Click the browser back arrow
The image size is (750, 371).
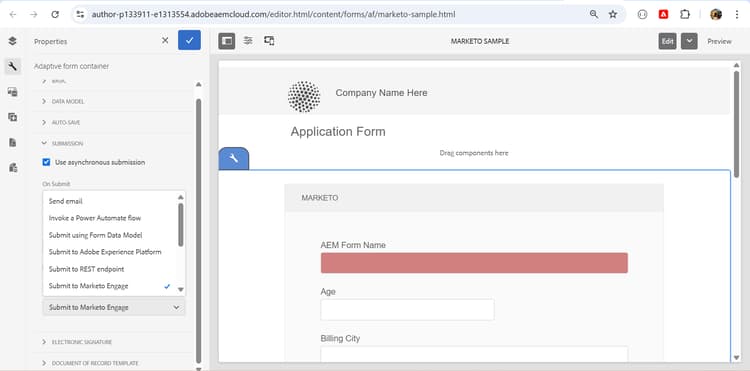[x=13, y=14]
